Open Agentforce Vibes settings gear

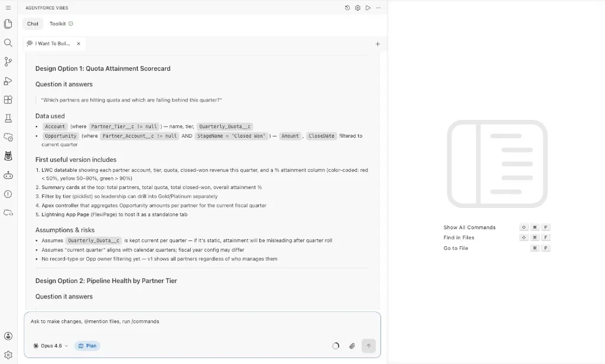point(357,8)
